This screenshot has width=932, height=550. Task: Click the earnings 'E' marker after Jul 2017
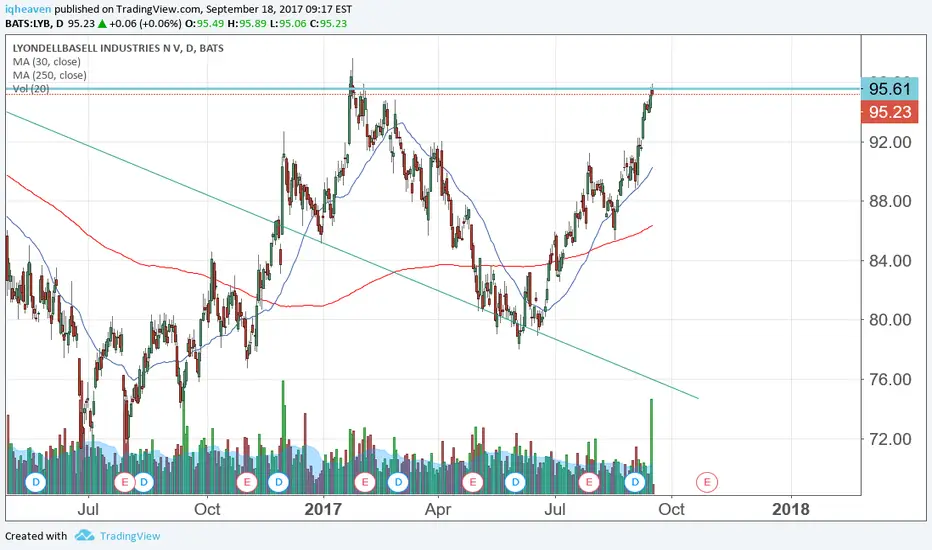coord(589,482)
